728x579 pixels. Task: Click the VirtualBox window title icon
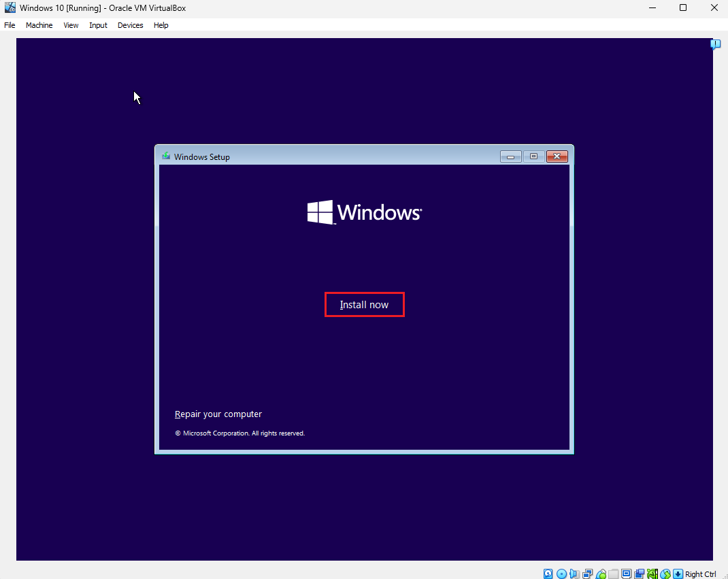[x=10, y=7]
